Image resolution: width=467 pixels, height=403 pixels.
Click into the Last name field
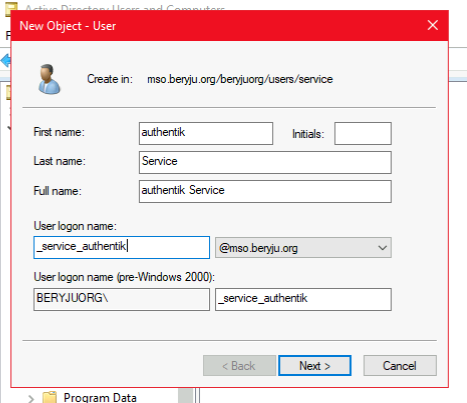pyautogui.click(x=265, y=162)
